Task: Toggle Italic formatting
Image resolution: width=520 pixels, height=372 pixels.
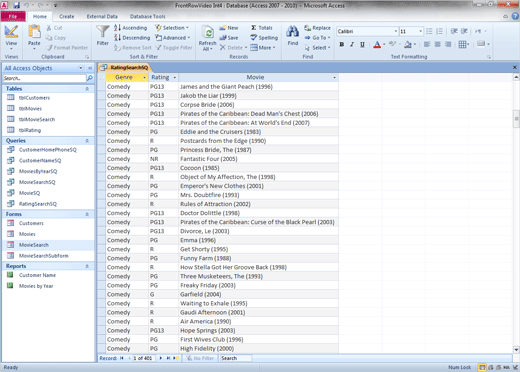Action: (x=352, y=44)
